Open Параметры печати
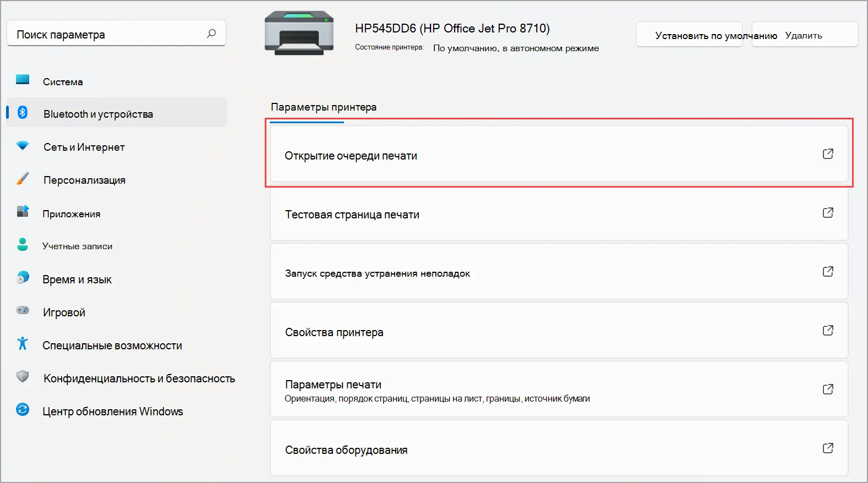 coord(559,389)
